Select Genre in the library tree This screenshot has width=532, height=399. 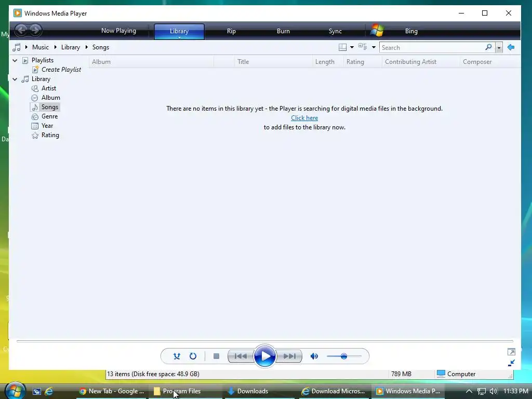(49, 116)
